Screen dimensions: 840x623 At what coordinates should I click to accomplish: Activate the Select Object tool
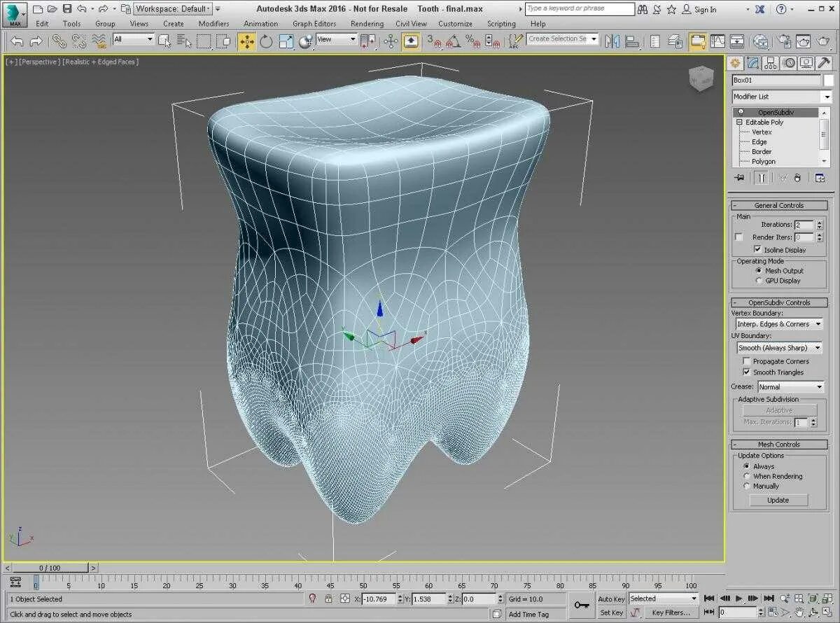click(x=164, y=41)
